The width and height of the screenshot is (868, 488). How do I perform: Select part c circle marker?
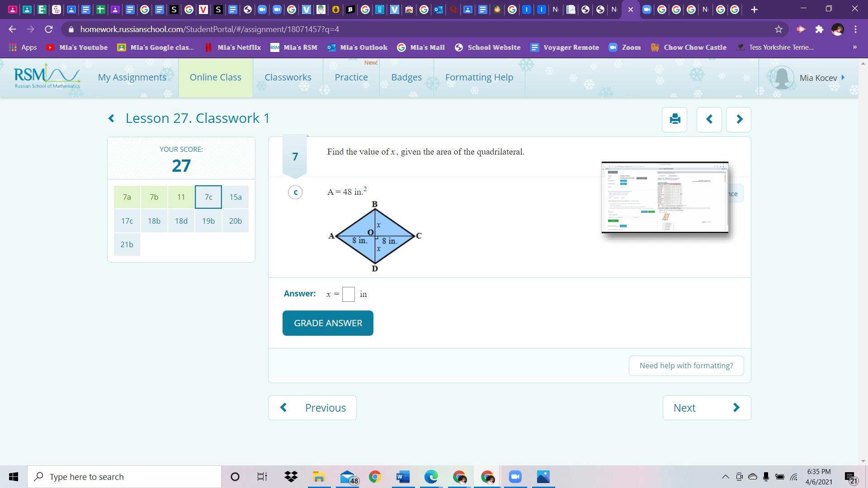[x=295, y=192]
